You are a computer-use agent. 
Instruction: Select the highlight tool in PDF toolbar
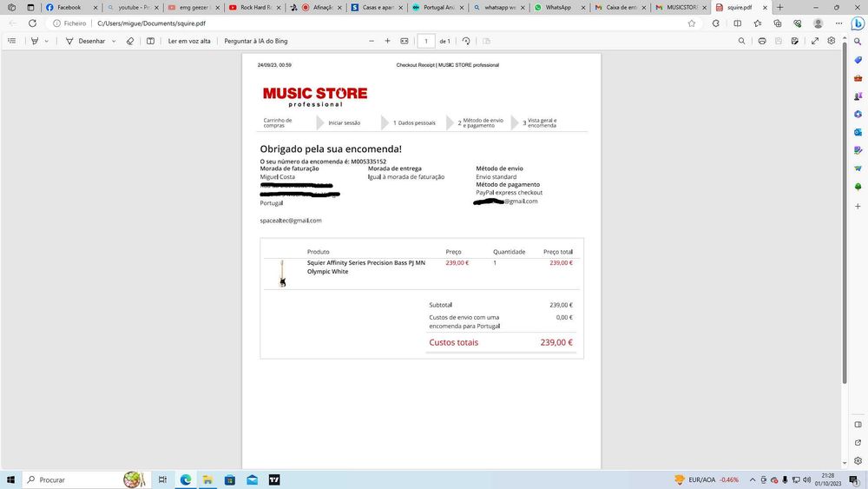(35, 41)
